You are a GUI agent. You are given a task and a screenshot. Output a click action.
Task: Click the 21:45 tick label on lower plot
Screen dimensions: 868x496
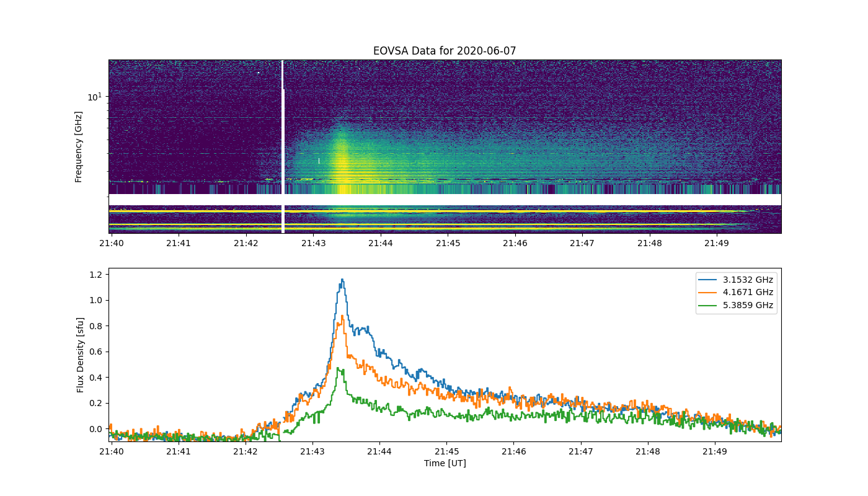(x=447, y=452)
